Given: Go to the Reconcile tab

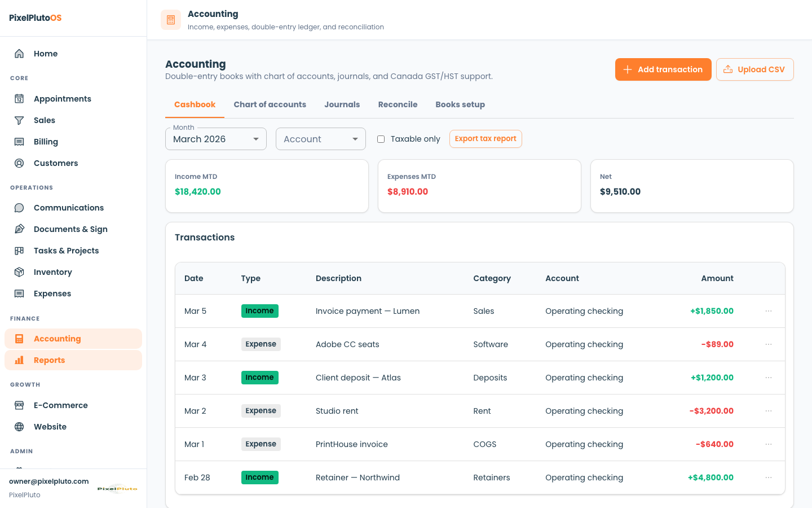Looking at the screenshot, I should 398,104.
